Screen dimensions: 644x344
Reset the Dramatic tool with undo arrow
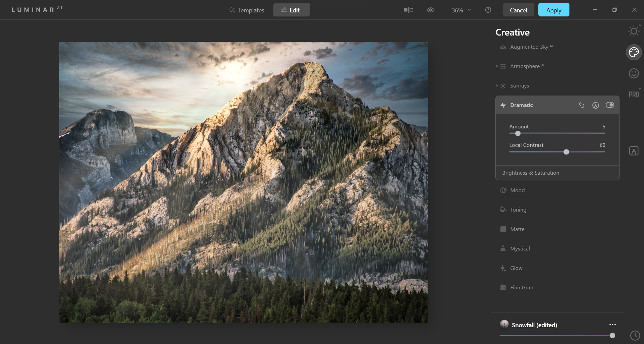[x=581, y=105]
